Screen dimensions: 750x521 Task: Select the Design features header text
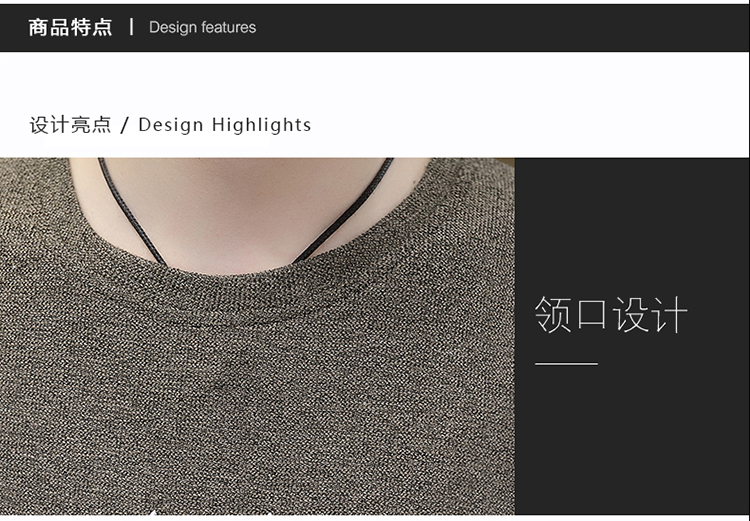click(202, 27)
